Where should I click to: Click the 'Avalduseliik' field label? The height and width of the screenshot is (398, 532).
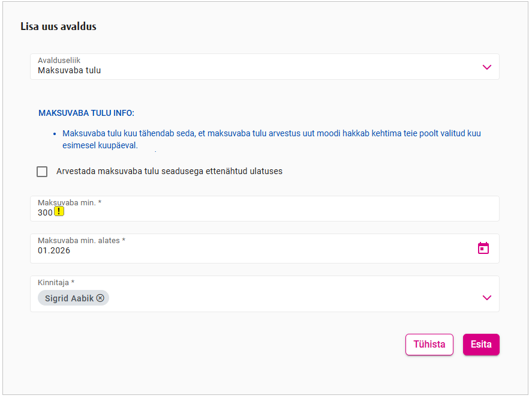pos(59,61)
